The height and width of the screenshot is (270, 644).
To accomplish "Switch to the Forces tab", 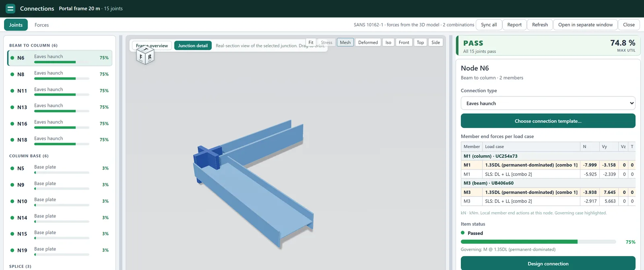I will point(41,25).
